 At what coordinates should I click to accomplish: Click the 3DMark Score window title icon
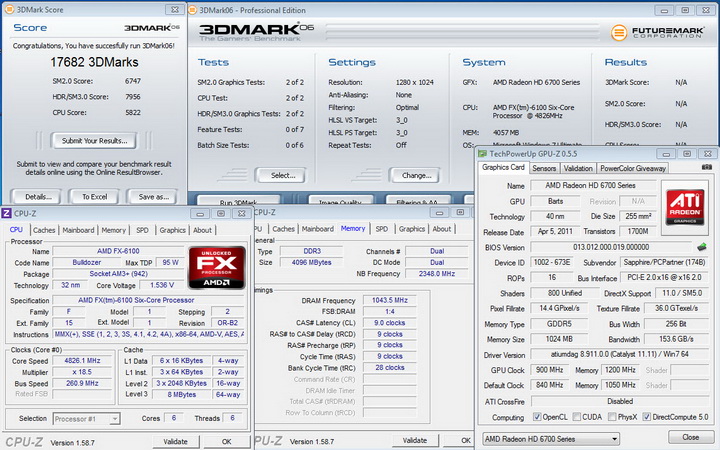(9, 9)
